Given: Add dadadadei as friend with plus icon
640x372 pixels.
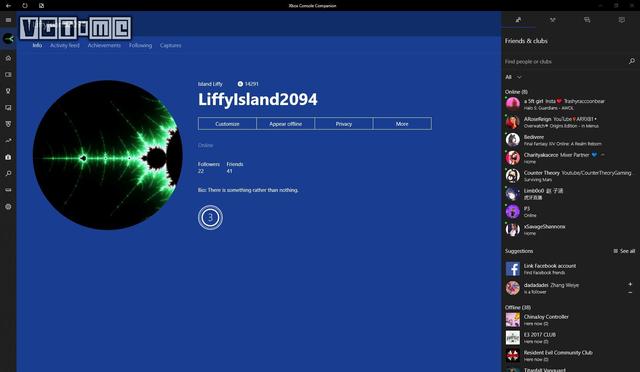Looking at the screenshot, I should click(630, 284).
